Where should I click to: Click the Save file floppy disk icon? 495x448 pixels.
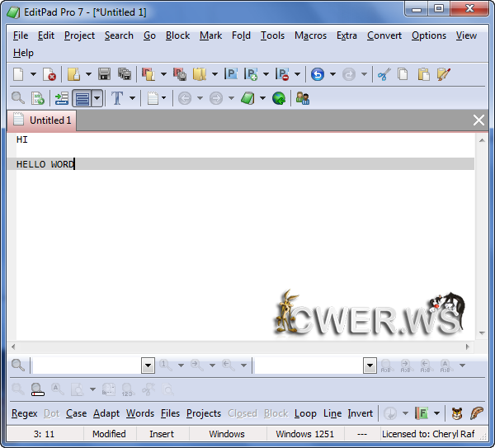coord(105,74)
